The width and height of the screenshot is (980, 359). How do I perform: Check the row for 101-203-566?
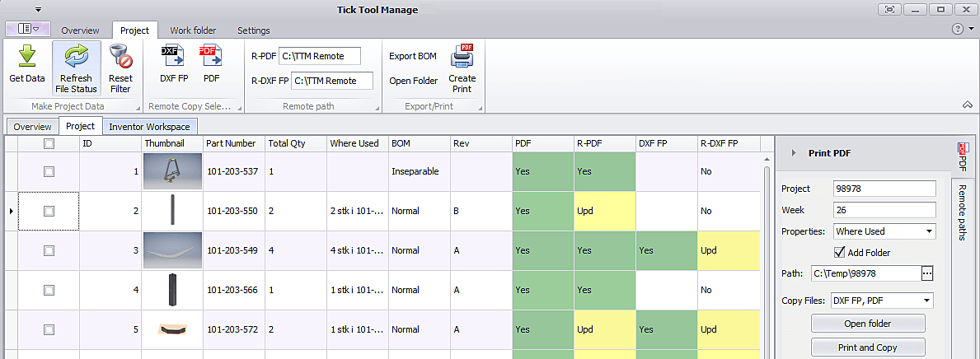[49, 291]
